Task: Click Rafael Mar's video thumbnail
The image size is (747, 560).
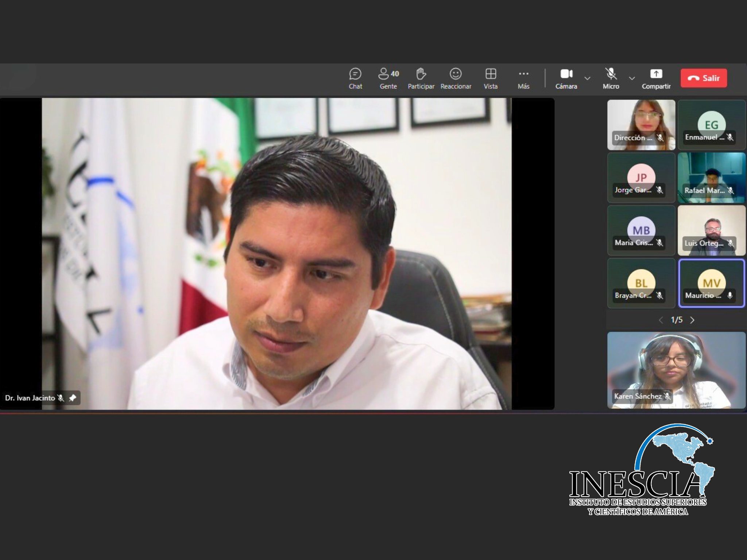Action: 711,178
